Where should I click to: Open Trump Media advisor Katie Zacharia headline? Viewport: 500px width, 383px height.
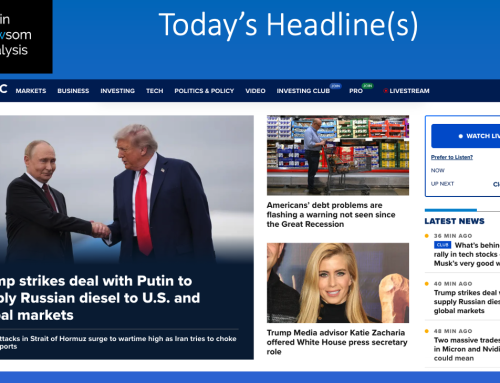pos(337,342)
